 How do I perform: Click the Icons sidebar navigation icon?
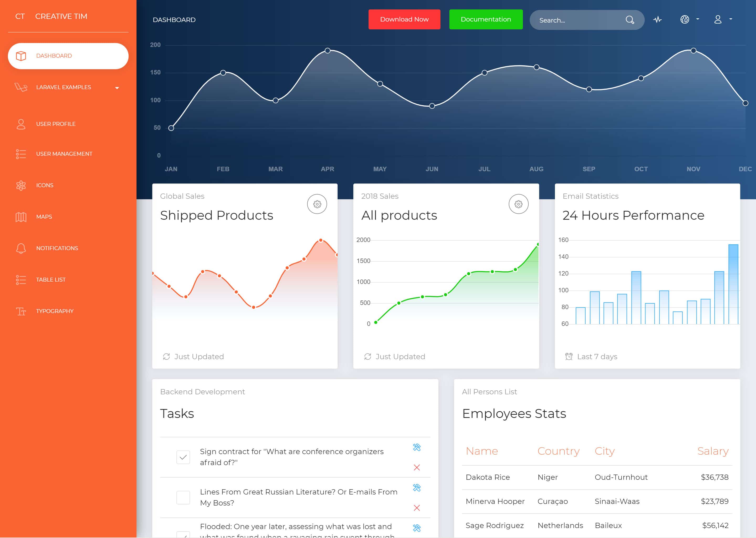click(x=20, y=185)
